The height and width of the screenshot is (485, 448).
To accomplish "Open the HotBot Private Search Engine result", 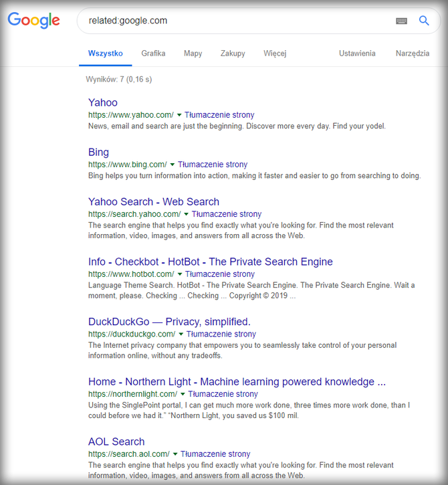I will (211, 262).
